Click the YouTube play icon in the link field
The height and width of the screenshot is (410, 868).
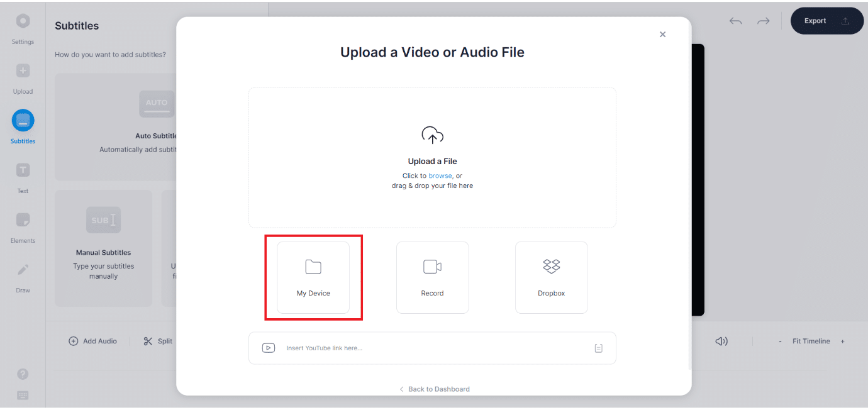click(269, 348)
